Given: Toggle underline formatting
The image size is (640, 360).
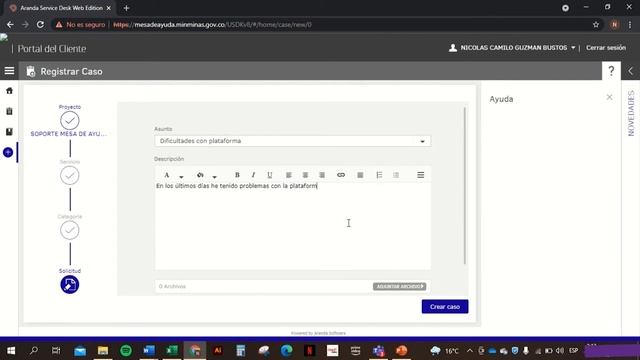Looking at the screenshot, I should (x=269, y=175).
